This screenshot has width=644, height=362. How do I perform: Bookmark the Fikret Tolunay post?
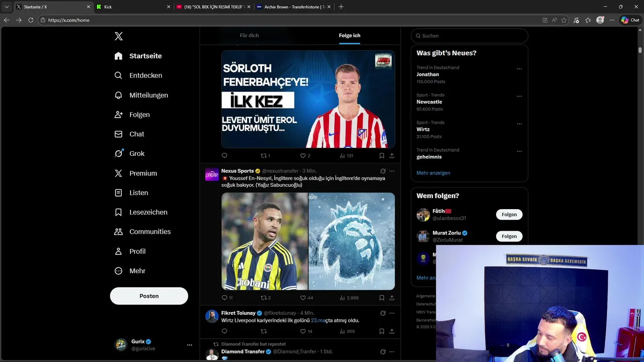pos(382,331)
